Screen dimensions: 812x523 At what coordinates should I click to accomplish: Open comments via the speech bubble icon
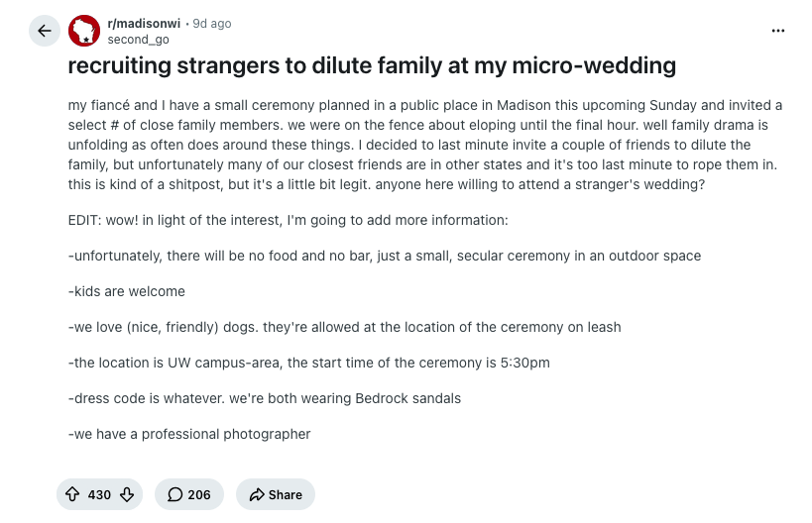tap(175, 494)
